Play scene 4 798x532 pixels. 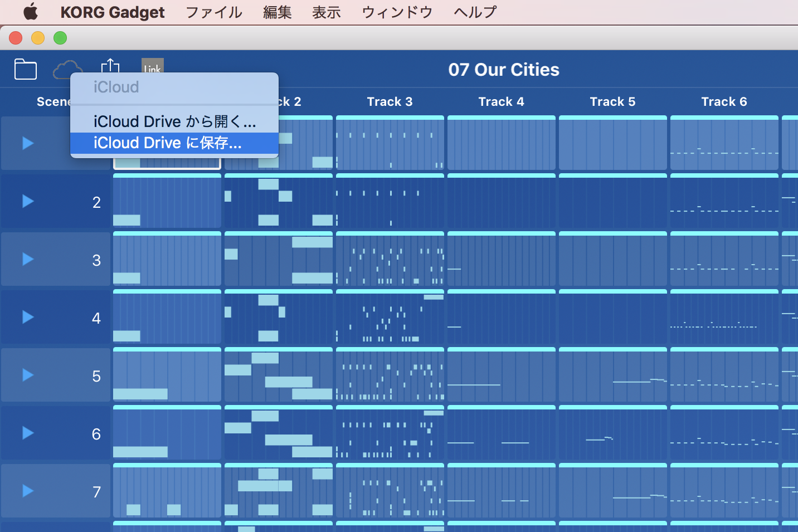[x=28, y=317]
